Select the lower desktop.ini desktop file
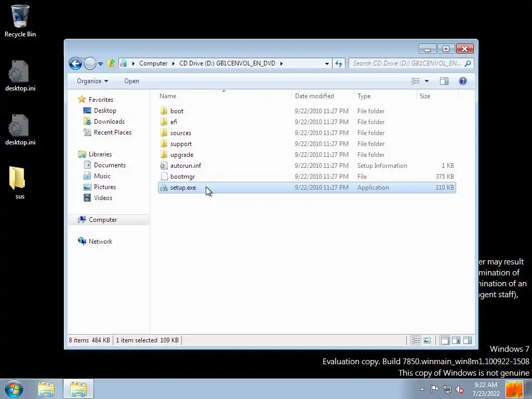 [20, 130]
